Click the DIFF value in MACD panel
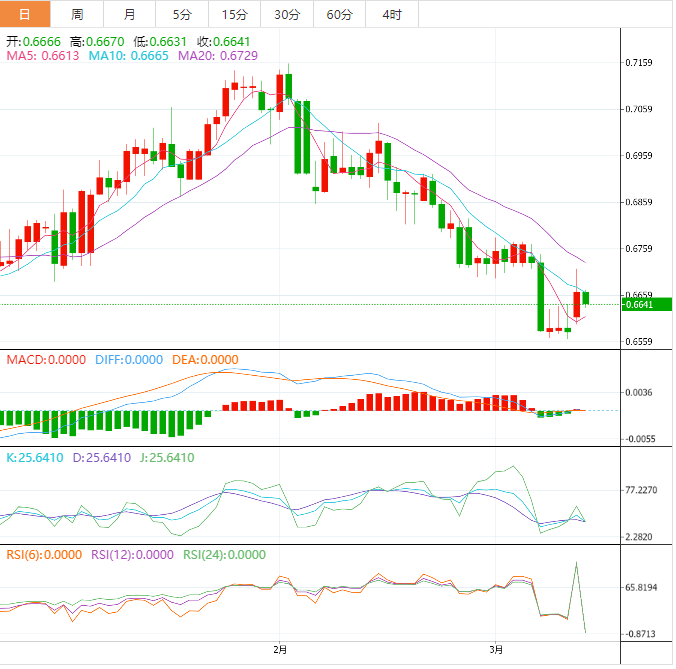This screenshot has width=676, height=669. click(128, 360)
